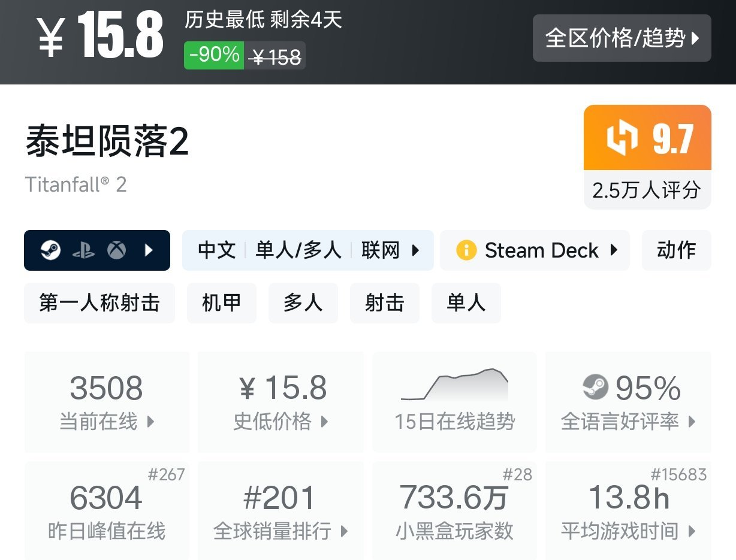Select the 机甲 tag
This screenshot has height=560, width=736.
click(x=221, y=303)
